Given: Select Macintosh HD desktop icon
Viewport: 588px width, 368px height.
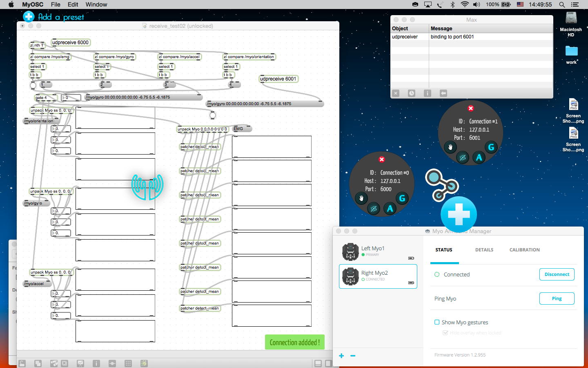Looking at the screenshot, I should [x=571, y=24].
